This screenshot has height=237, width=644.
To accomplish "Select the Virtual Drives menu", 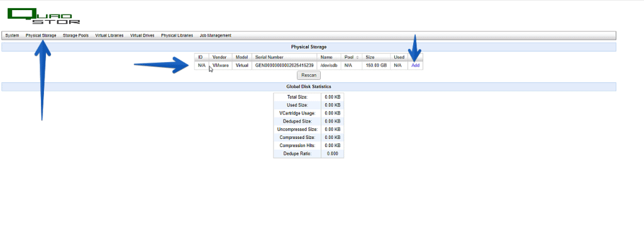I will (142, 36).
